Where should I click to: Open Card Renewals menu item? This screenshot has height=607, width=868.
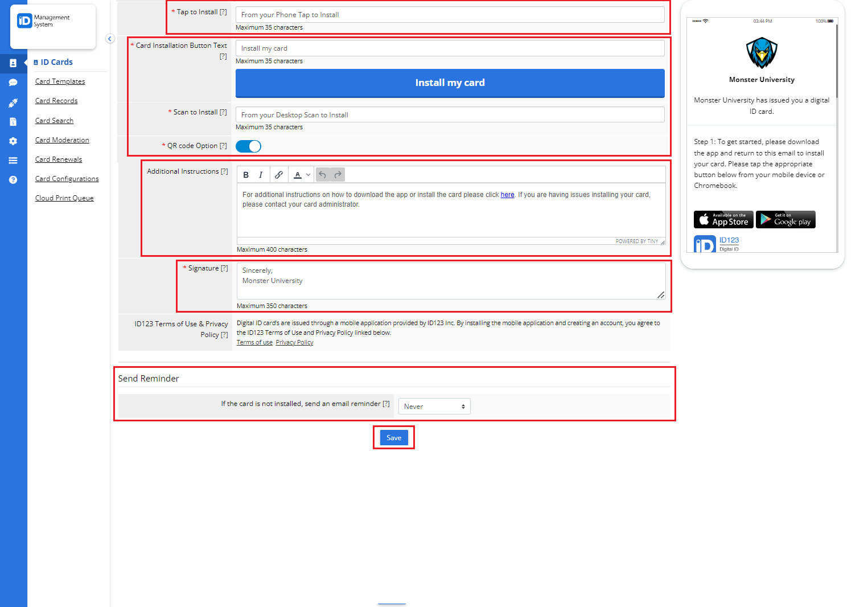[59, 159]
